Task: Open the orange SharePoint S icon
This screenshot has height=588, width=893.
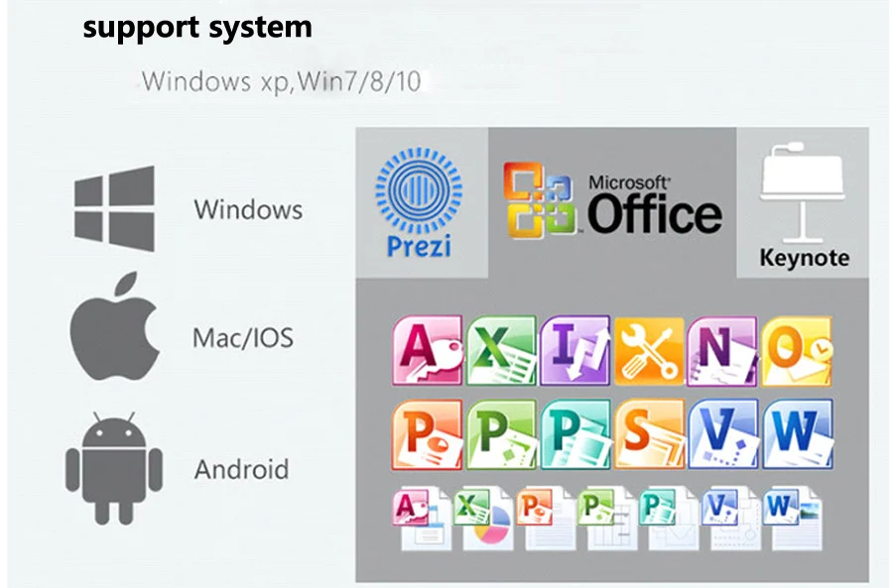Action: click(x=649, y=435)
